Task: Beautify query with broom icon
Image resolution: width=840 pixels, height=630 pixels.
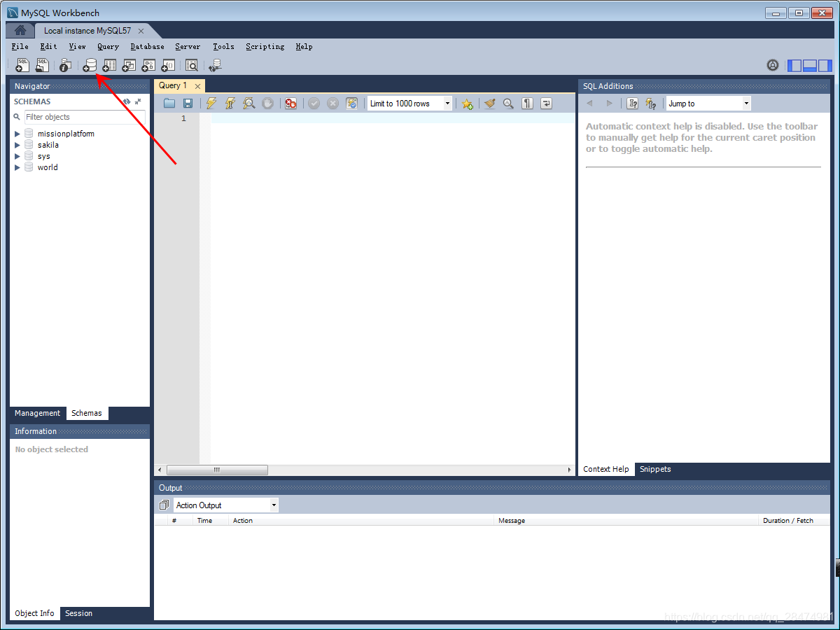Action: click(490, 103)
